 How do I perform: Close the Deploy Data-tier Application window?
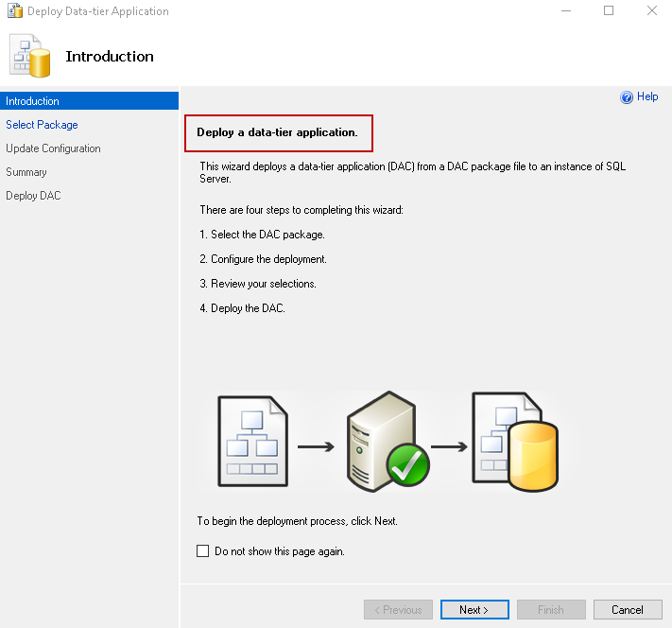652,10
